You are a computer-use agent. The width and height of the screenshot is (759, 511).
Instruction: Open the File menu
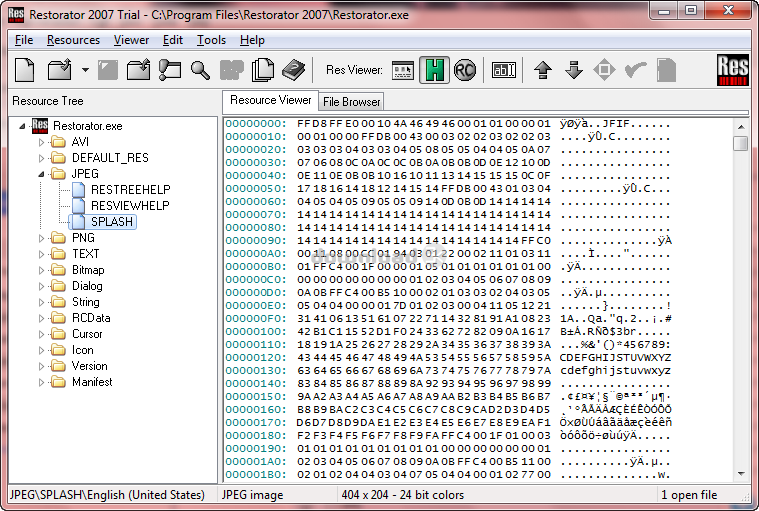(24, 40)
